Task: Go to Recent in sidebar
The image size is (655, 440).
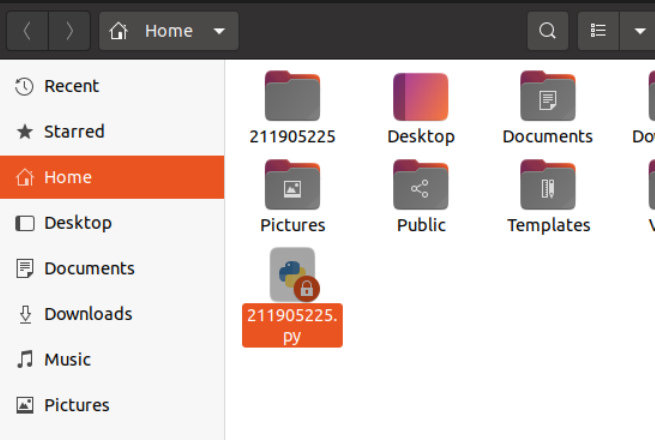Action: [x=71, y=86]
